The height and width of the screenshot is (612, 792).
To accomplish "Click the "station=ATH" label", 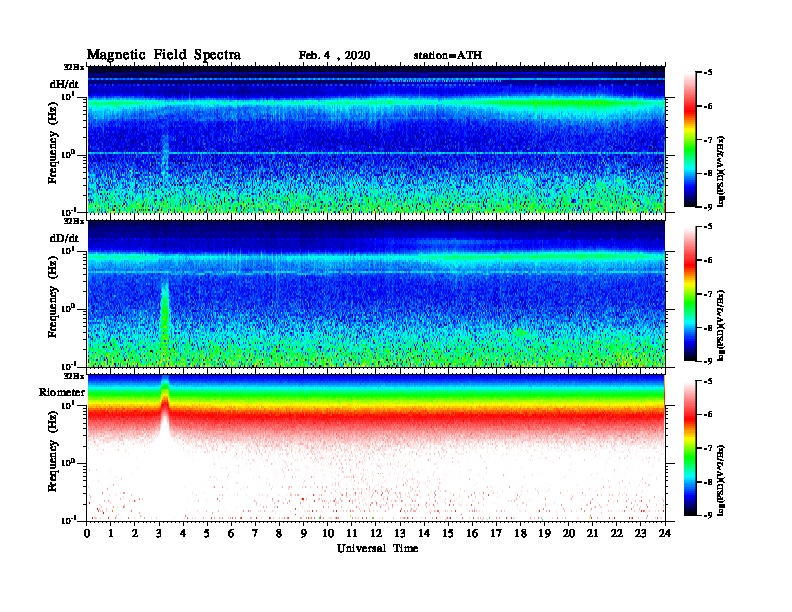I will tap(448, 56).
